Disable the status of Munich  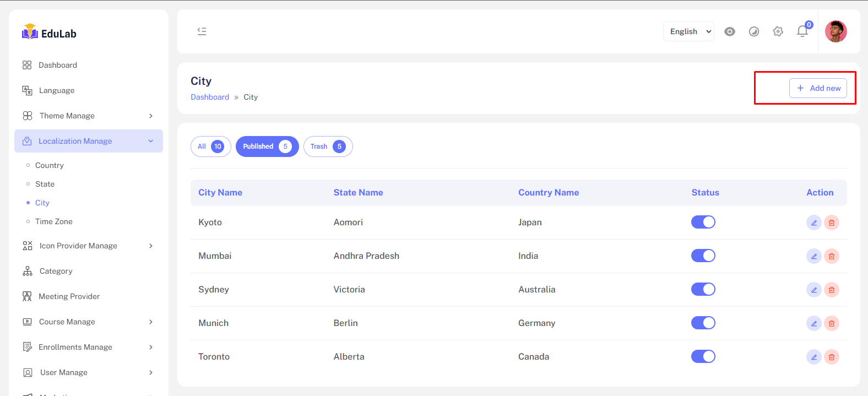coord(703,323)
